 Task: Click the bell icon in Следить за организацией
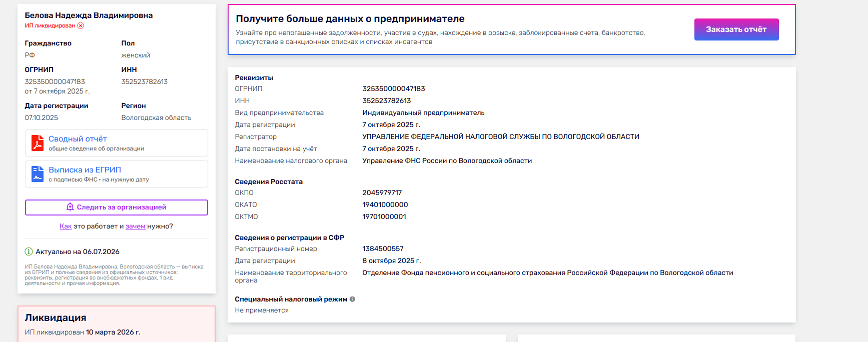pyautogui.click(x=70, y=207)
